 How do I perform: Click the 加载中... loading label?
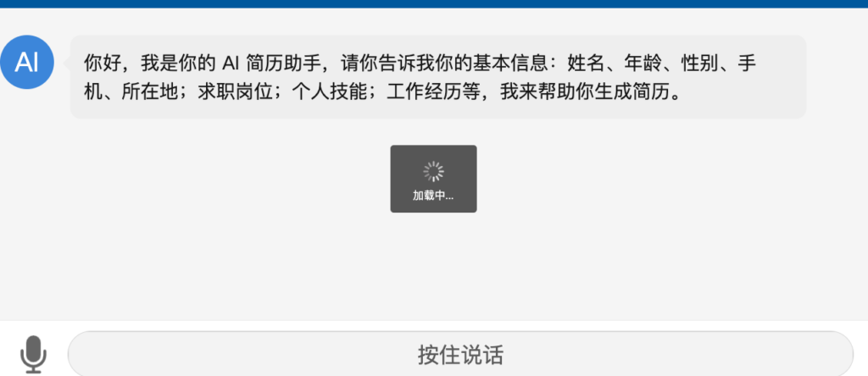click(433, 196)
